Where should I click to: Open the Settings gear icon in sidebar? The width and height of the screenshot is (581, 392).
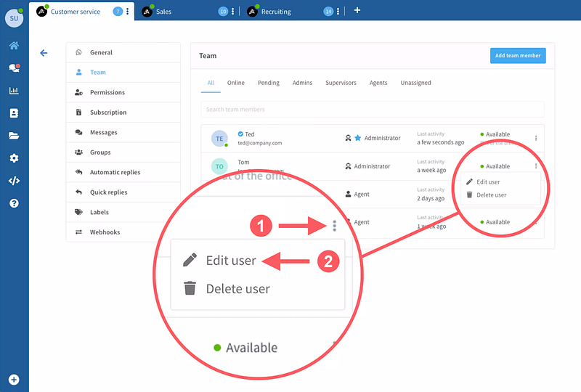click(14, 158)
